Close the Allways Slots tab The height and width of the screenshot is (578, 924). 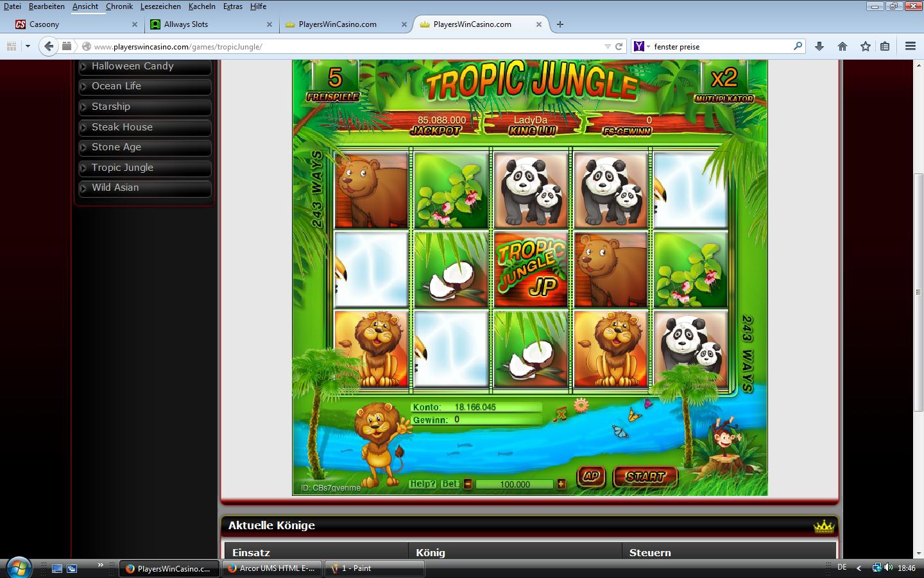pos(269,24)
